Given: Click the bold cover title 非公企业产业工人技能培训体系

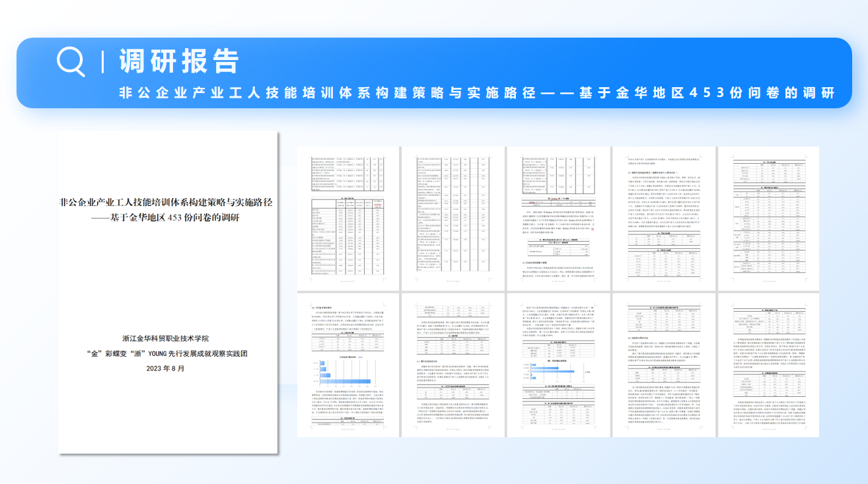Looking at the screenshot, I should [166, 203].
